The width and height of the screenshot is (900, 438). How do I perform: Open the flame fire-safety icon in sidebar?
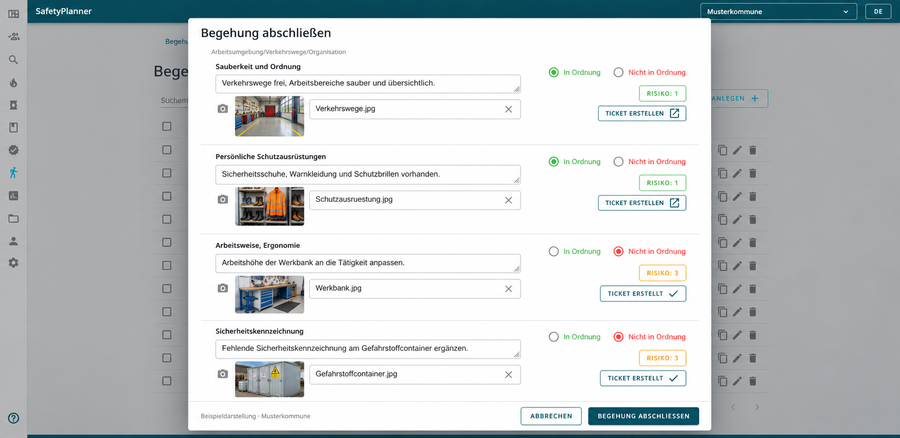click(x=13, y=83)
